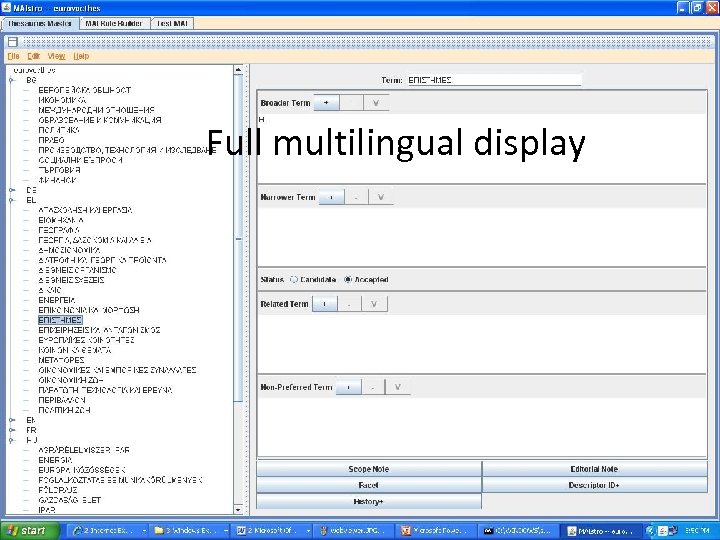Open the Scope Note button
The width and height of the screenshot is (720, 540).
click(x=369, y=469)
